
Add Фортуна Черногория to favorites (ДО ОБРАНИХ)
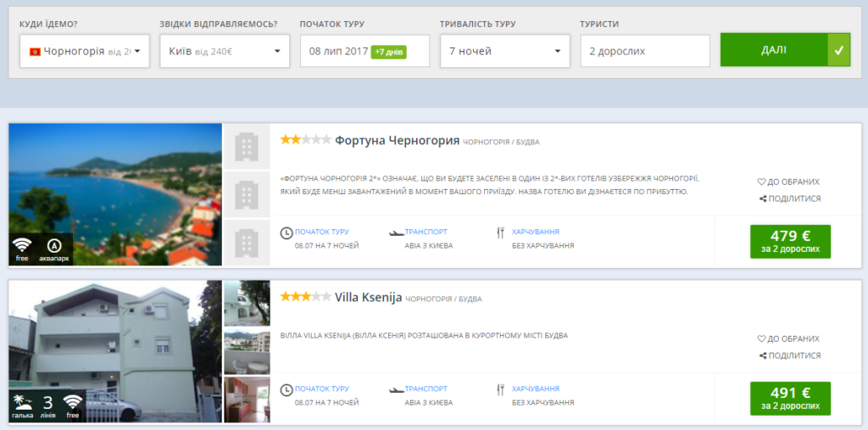point(788,181)
